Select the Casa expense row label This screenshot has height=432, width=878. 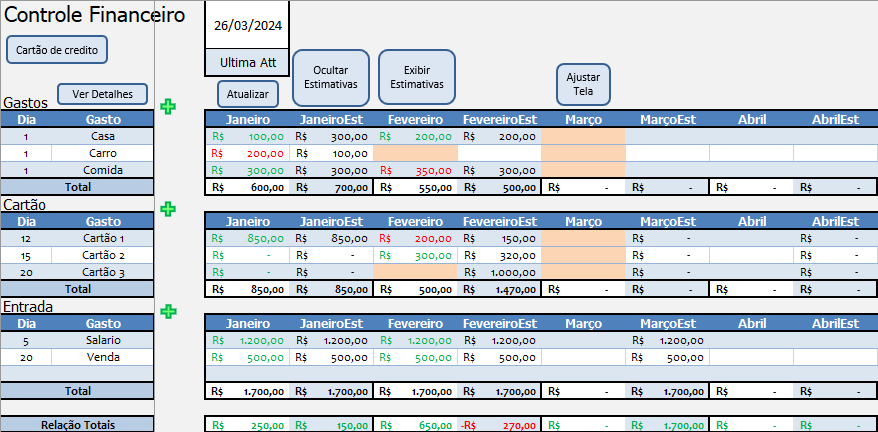(102, 136)
